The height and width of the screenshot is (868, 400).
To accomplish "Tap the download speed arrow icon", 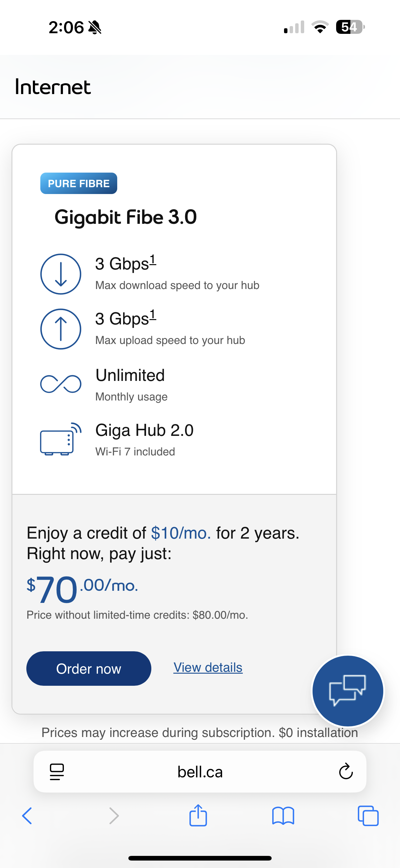I will [60, 274].
